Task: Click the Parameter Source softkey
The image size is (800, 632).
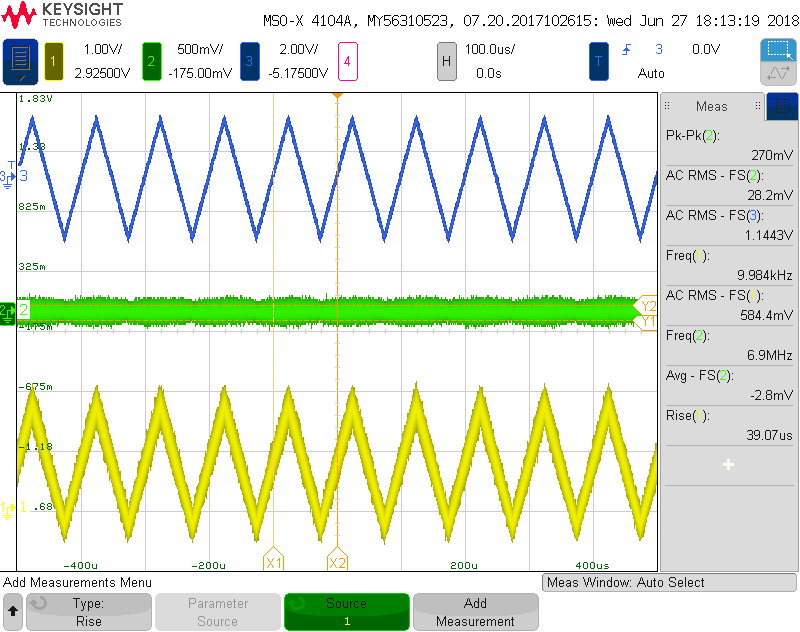Action: coord(218,612)
